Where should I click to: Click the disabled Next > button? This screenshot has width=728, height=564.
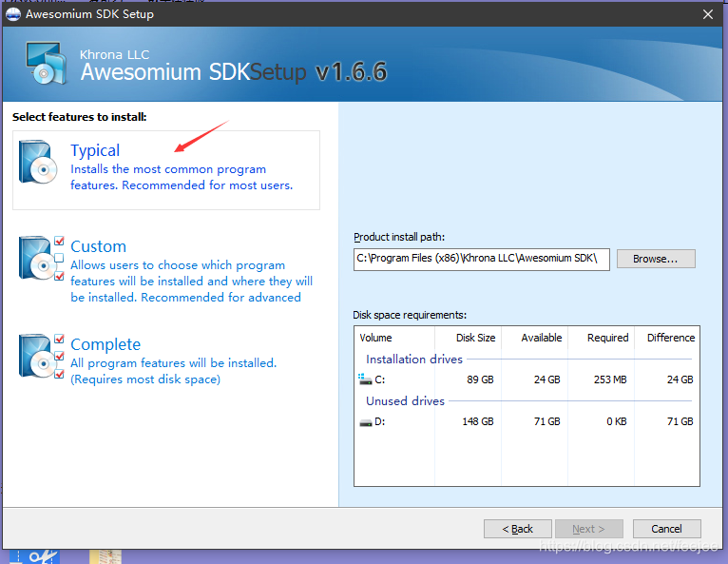[588, 529]
